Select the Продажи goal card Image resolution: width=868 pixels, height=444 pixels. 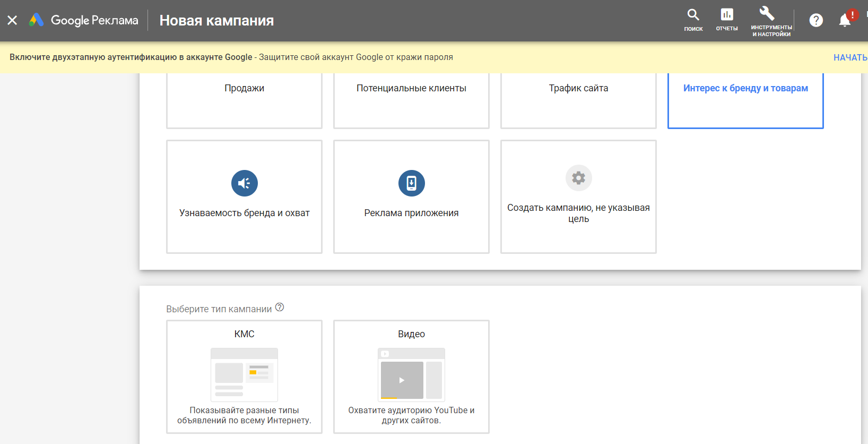[x=244, y=100]
